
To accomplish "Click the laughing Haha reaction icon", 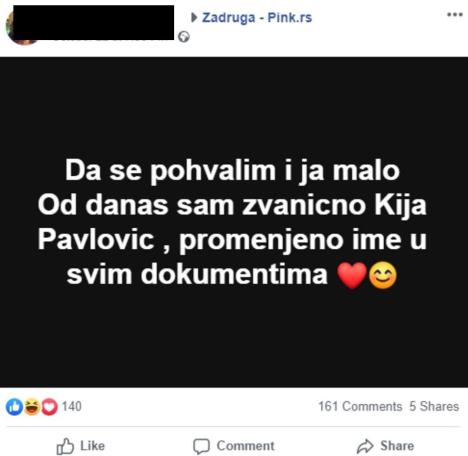I will pos(32,406).
